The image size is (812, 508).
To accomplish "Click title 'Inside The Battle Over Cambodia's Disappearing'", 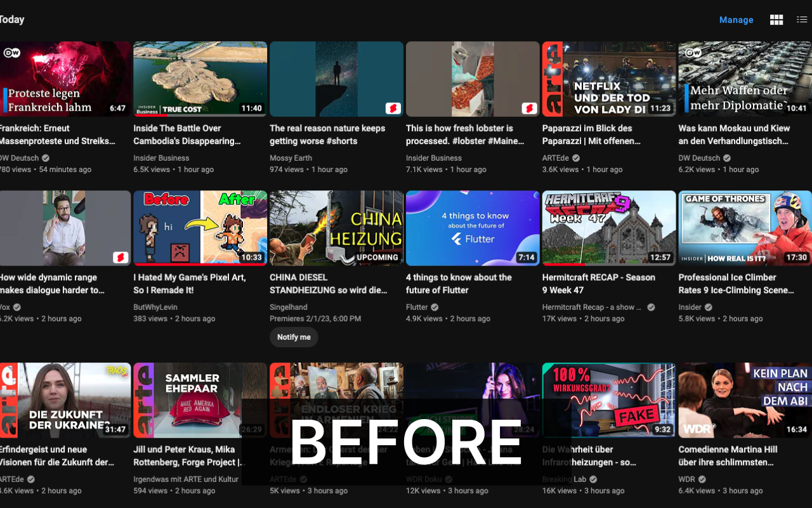I will point(188,135).
